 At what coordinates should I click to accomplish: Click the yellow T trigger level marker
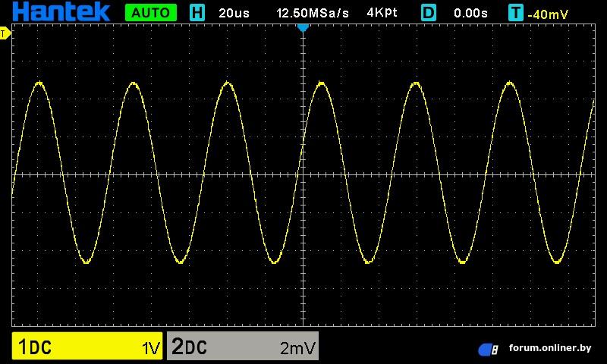[x=5, y=33]
